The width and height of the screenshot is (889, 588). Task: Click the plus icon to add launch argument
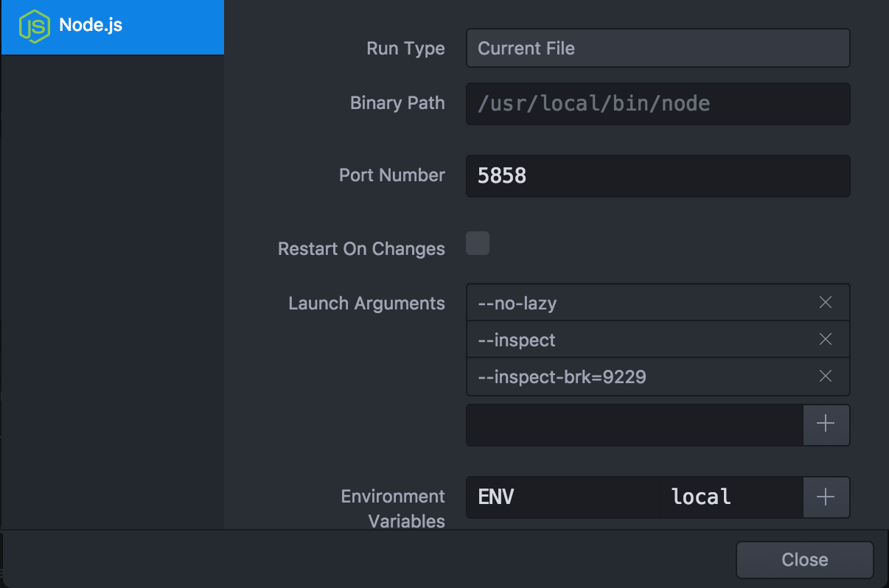826,424
